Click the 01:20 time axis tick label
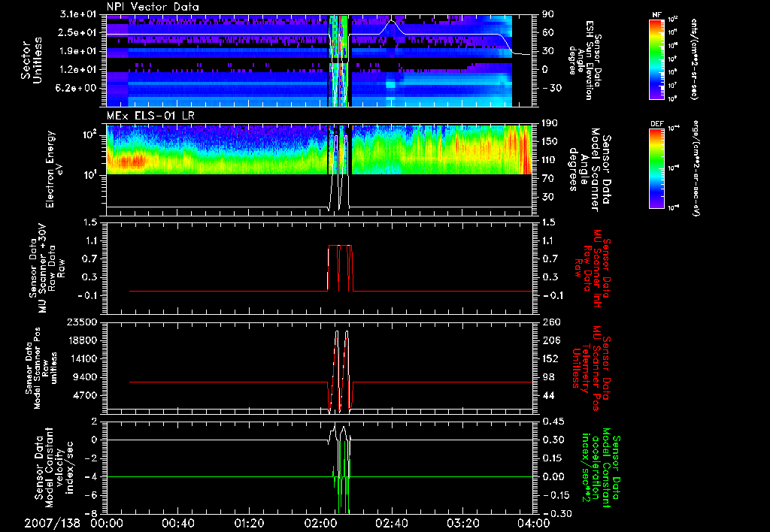Viewport: 770px width, 532px height. click(x=249, y=523)
